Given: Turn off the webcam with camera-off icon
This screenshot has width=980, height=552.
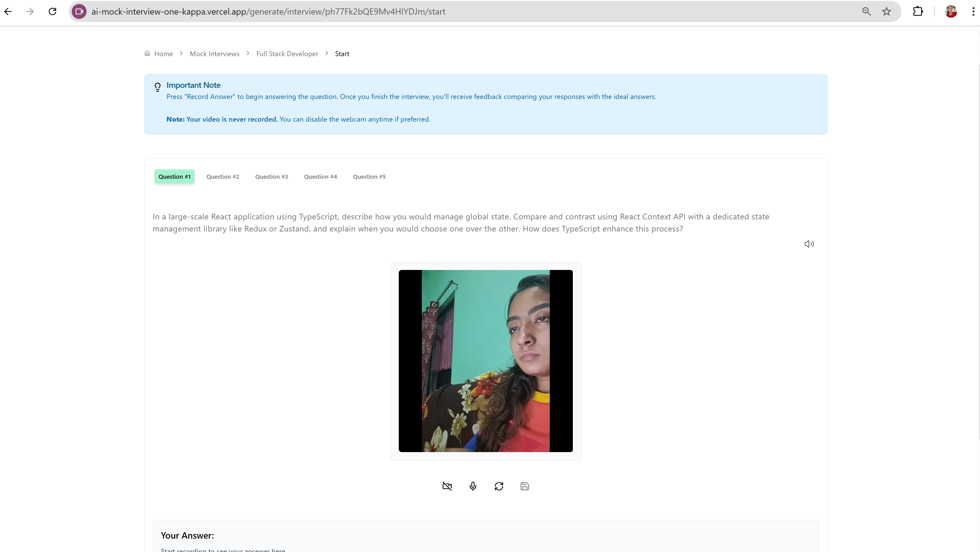Looking at the screenshot, I should pyautogui.click(x=447, y=486).
